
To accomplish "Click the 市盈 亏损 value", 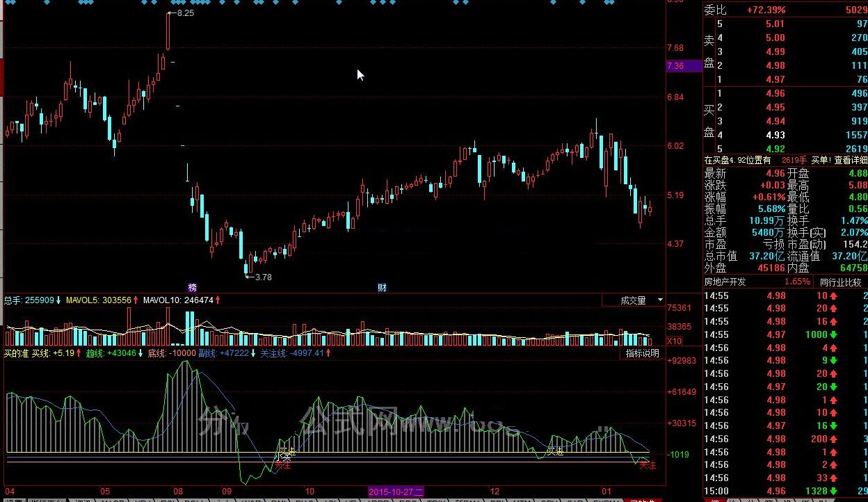I will click(x=773, y=245).
